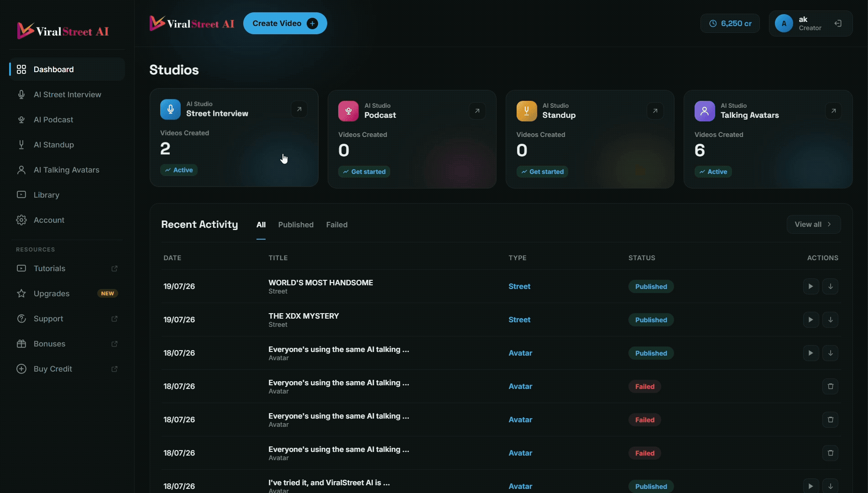Open the Buy Credit link
This screenshot has width=868, height=493.
tap(67, 369)
